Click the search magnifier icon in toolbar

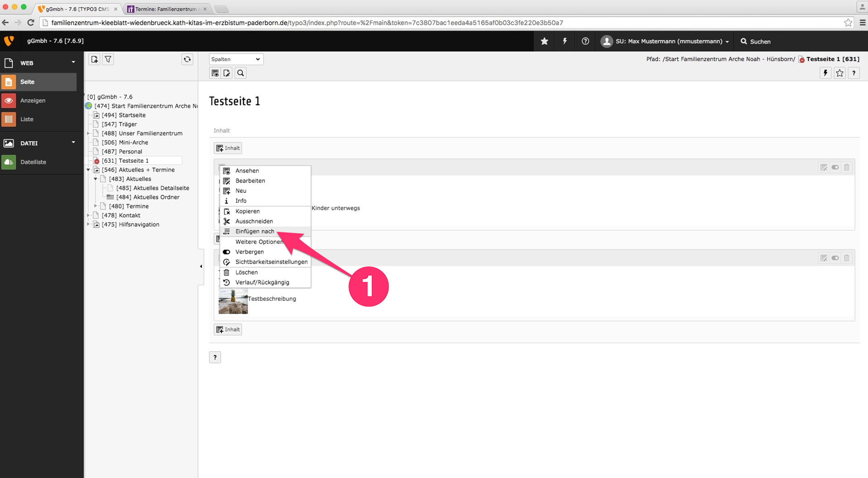coord(241,73)
